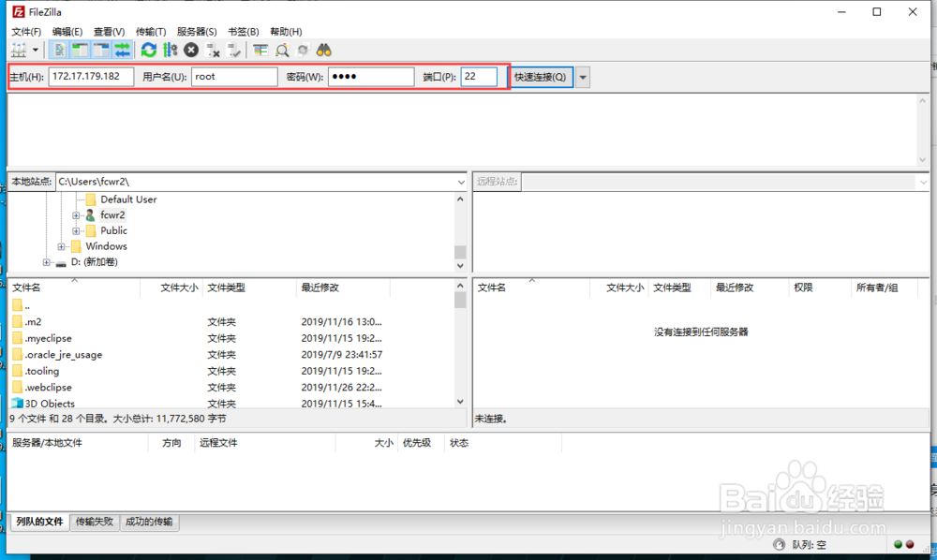The width and height of the screenshot is (937, 560).
Task: Open the local site path dropdown
Action: tap(461, 182)
